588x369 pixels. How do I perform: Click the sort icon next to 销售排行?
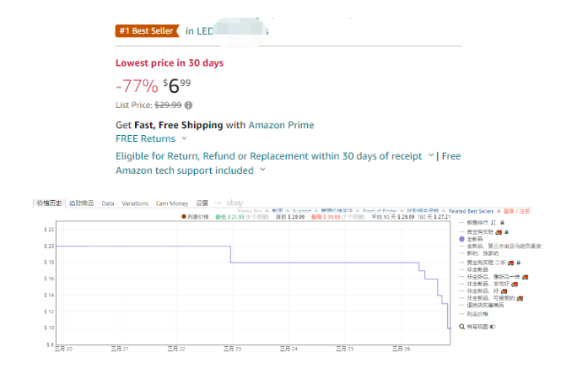pos(494,223)
